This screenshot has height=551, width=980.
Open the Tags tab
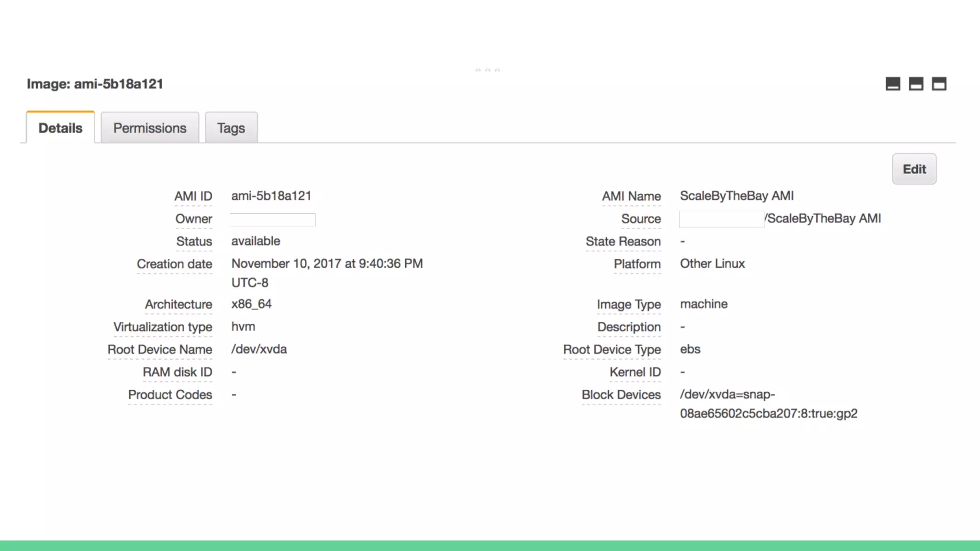click(x=231, y=128)
